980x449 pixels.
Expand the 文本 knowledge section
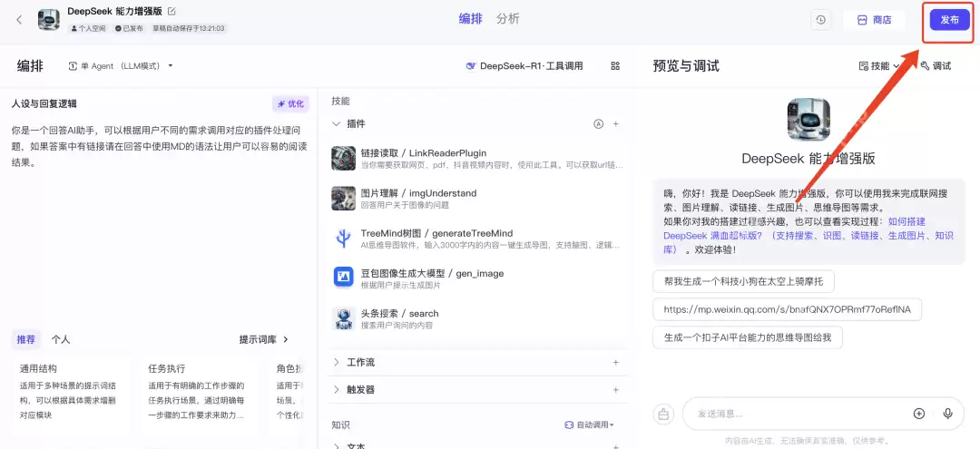point(337,446)
